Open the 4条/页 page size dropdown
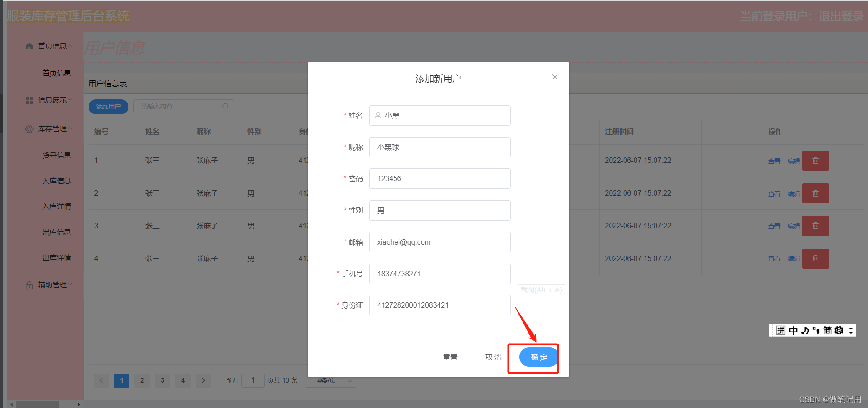Image resolution: width=868 pixels, height=408 pixels. click(x=331, y=381)
